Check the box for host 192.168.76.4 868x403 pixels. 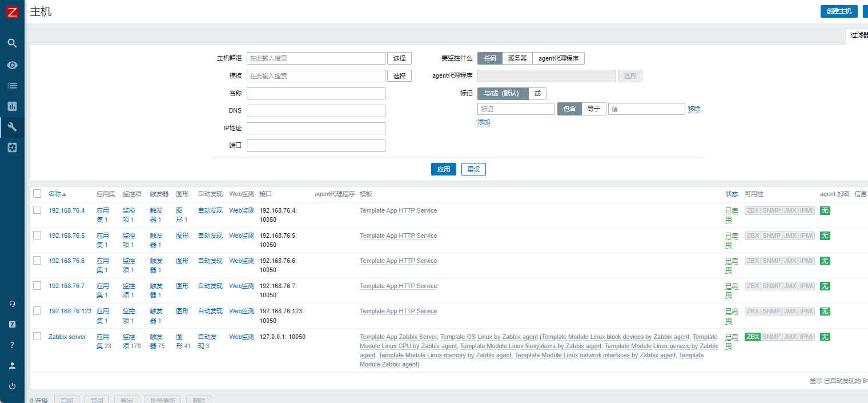click(x=37, y=210)
